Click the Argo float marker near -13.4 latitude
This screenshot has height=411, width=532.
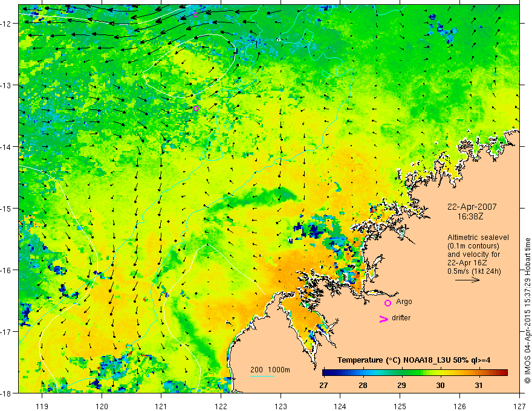(196, 109)
